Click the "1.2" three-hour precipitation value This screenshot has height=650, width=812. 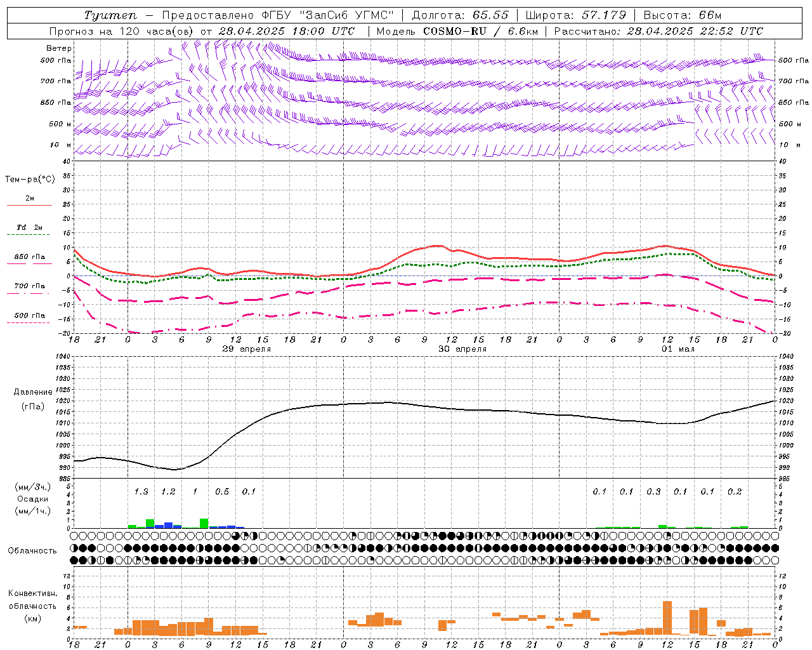point(168,491)
